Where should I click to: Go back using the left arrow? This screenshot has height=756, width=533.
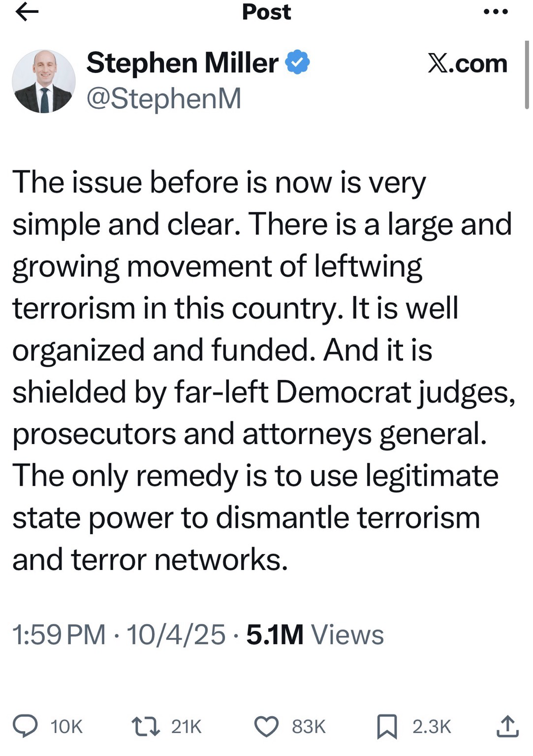(27, 12)
